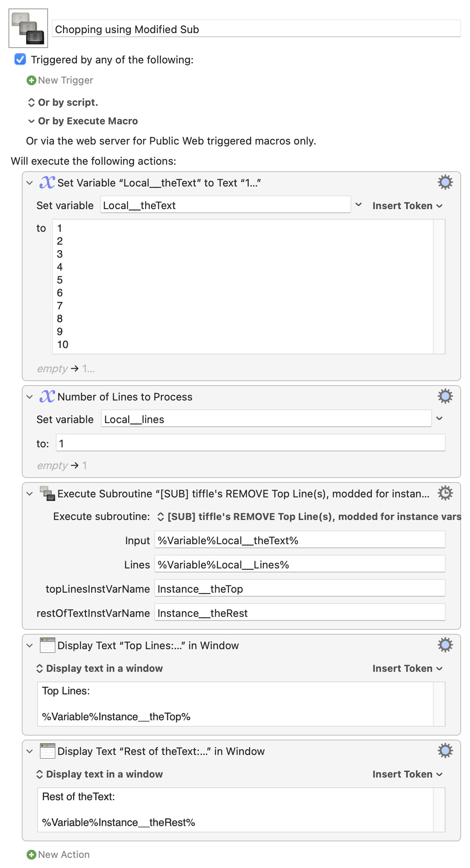This screenshot has width=470, height=868.
Task: Open gear menu of Execute Subroutine action
Action: pyautogui.click(x=445, y=493)
